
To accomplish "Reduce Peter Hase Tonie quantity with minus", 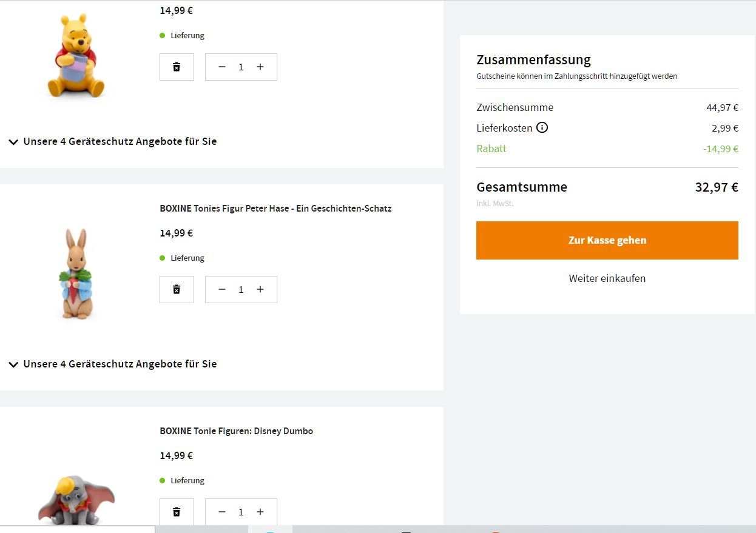I will coord(222,289).
